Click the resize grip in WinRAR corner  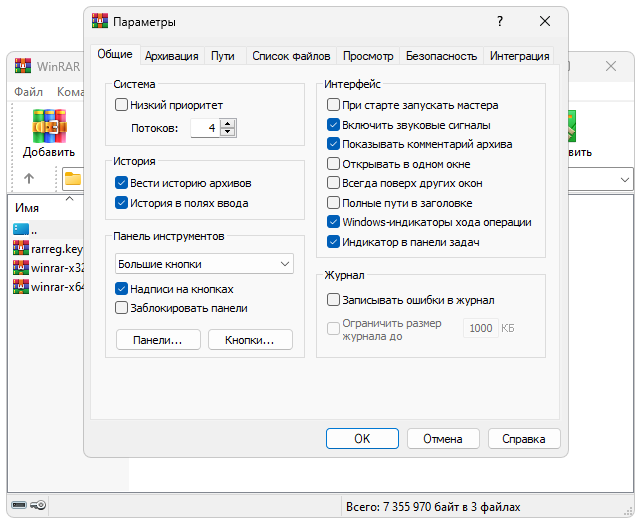click(x=628, y=511)
